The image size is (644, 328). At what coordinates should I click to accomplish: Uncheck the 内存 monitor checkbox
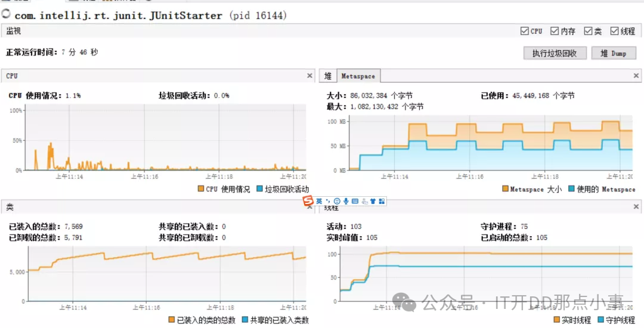555,31
